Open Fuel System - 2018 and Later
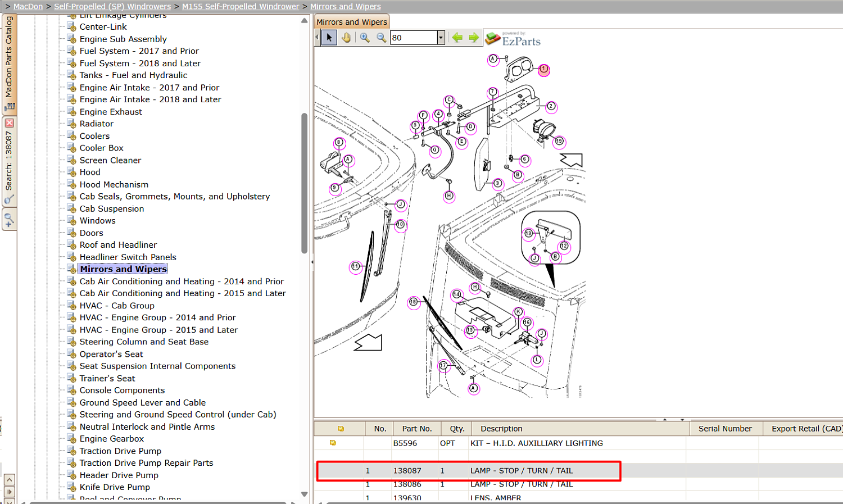 coord(140,63)
